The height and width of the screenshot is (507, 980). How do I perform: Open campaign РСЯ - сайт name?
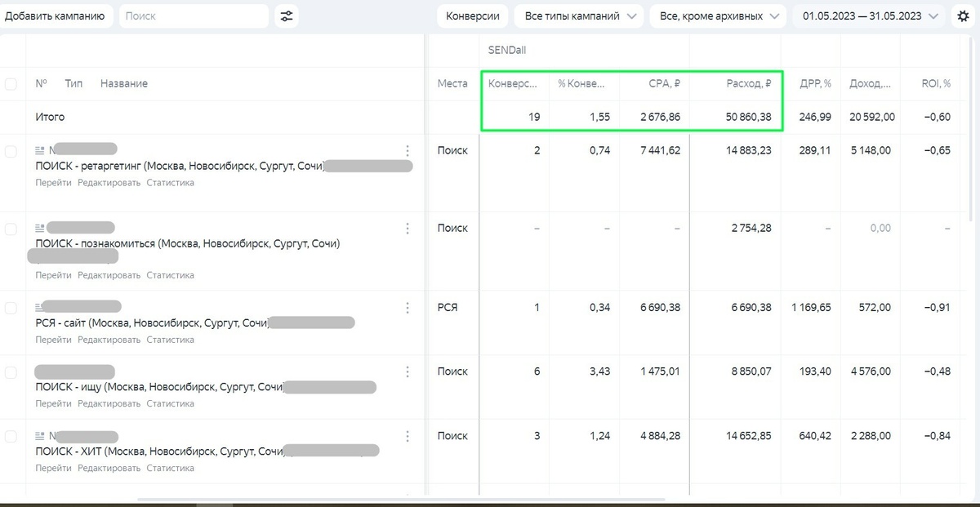153,322
